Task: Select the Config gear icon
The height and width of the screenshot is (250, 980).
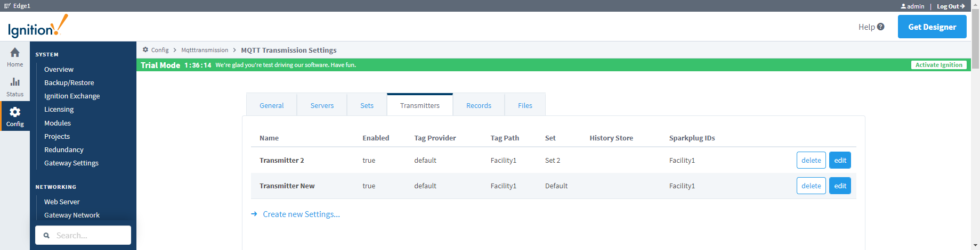Action: [15, 112]
